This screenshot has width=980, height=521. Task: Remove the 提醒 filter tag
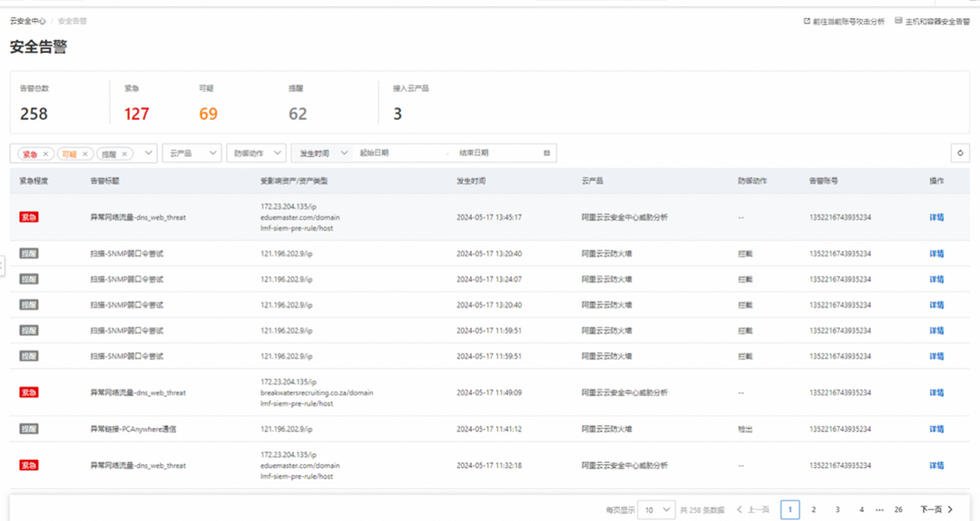coord(124,154)
